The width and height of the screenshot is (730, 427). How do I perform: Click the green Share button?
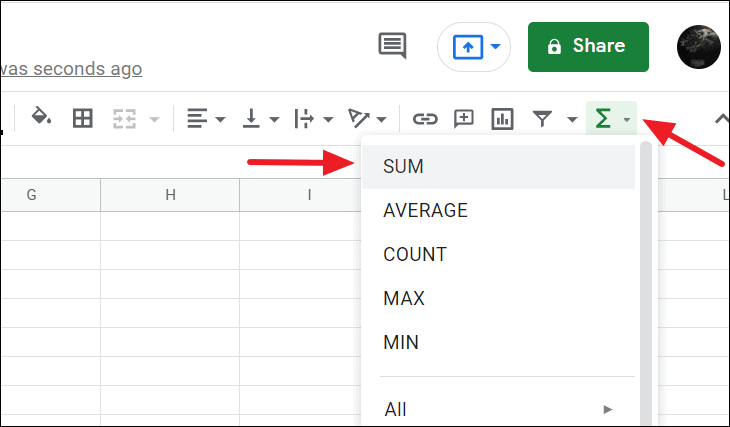(588, 46)
